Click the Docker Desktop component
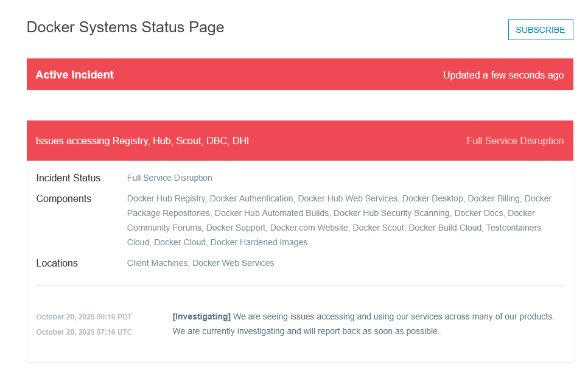588x387 pixels. pyautogui.click(x=433, y=198)
